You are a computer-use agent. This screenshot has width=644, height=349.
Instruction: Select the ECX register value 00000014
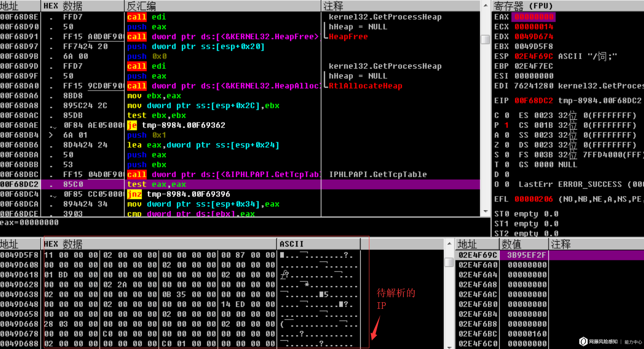coord(534,27)
